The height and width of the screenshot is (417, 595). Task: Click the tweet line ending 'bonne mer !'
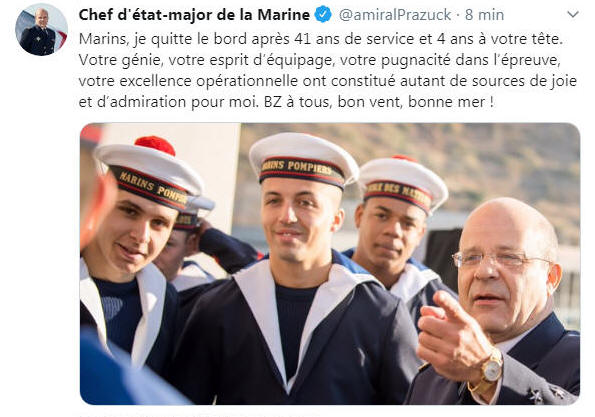coord(286,102)
